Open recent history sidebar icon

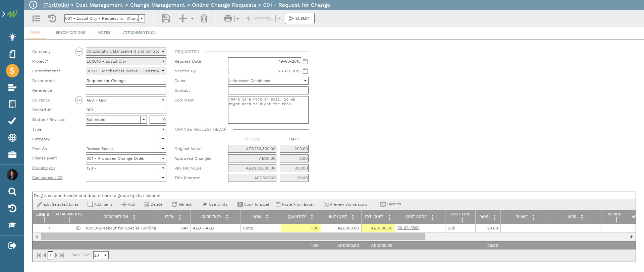[x=12, y=208]
